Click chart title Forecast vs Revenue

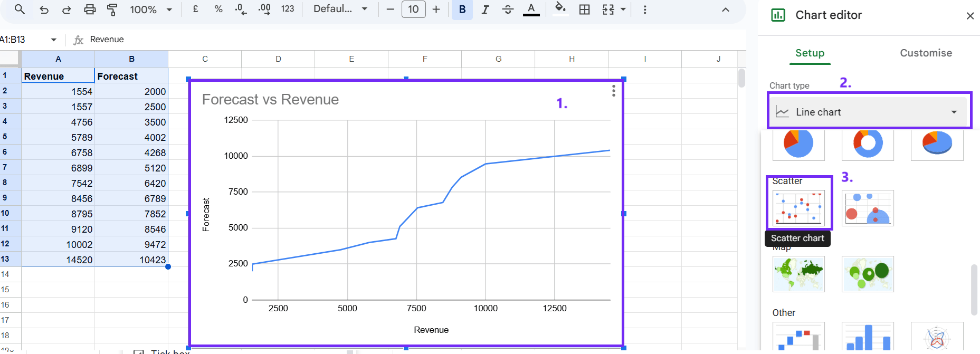coord(270,99)
